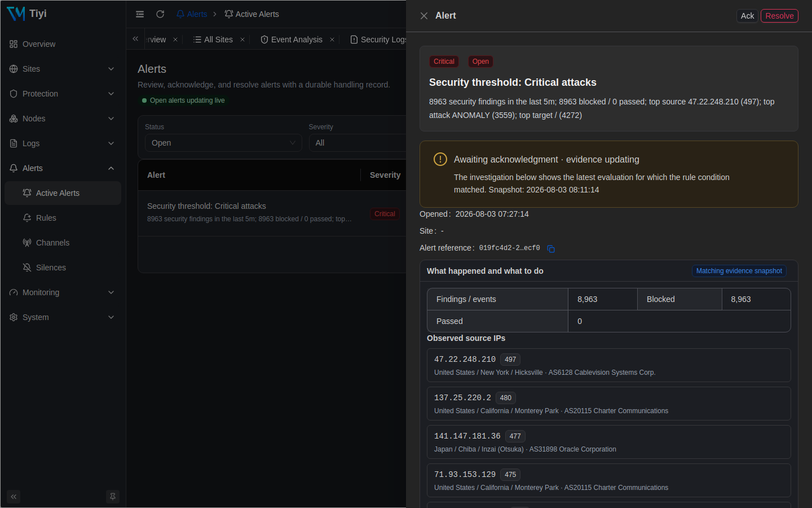The height and width of the screenshot is (508, 812).
Task: Click the Open alerts updating live indicator
Action: pyautogui.click(x=183, y=100)
